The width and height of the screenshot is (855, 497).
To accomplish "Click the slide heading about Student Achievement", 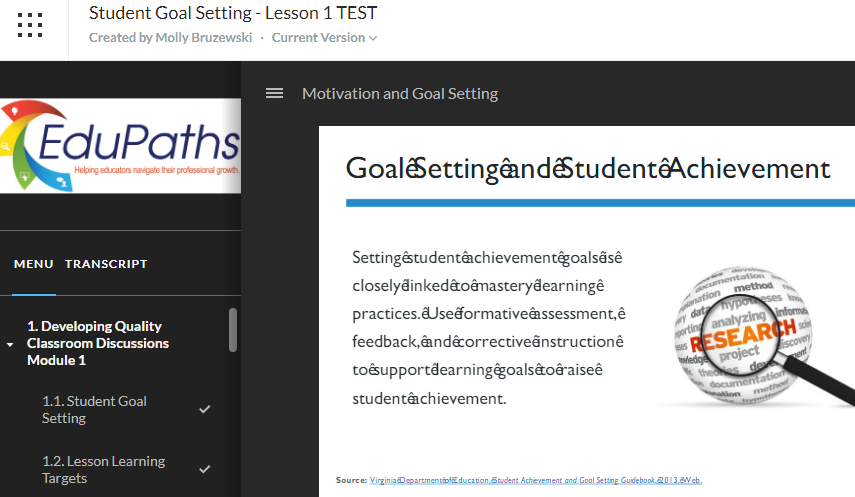I will pyautogui.click(x=588, y=169).
